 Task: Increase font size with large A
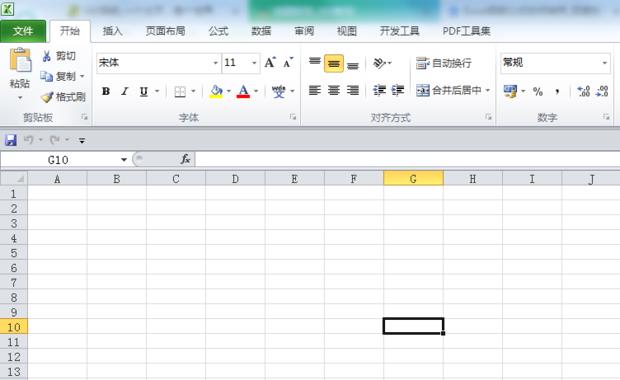tap(270, 62)
